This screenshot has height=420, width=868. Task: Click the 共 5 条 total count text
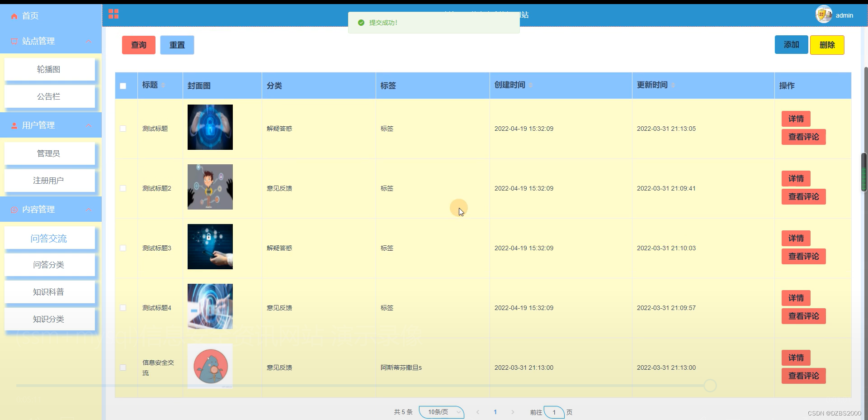click(403, 412)
